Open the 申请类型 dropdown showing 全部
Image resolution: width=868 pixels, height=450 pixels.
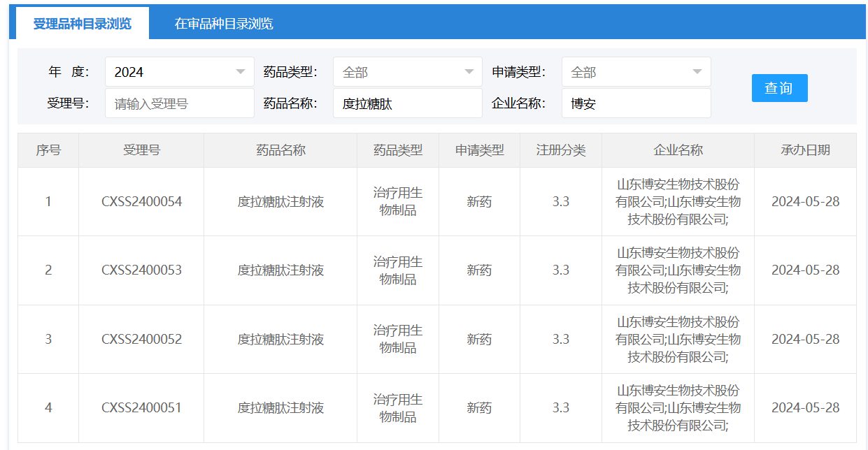636,72
